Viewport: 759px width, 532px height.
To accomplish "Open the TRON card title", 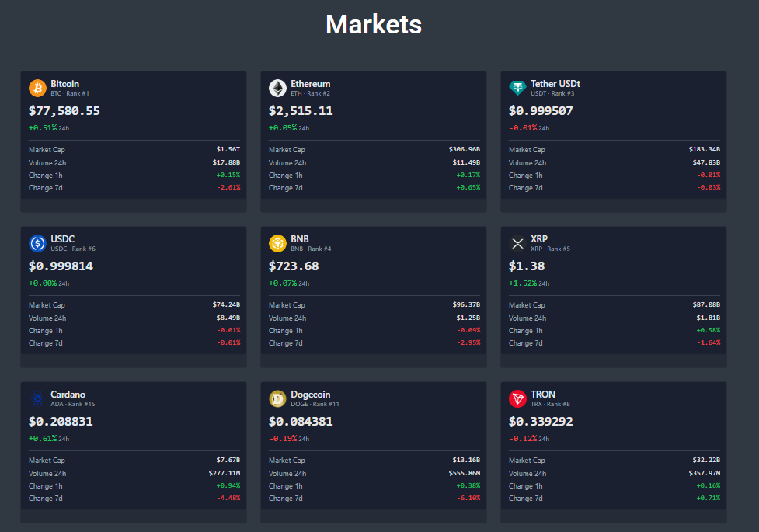I will click(x=542, y=395).
